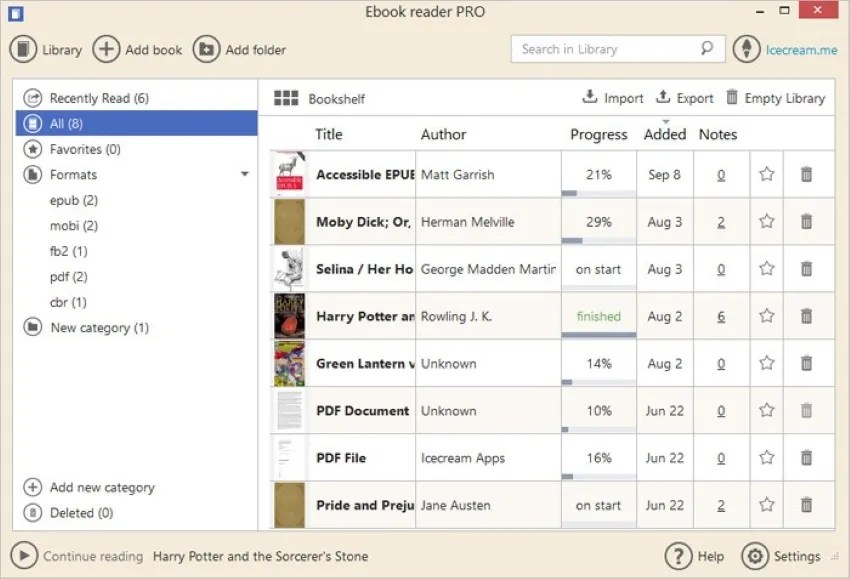
Task: Click in the Search in Library field
Action: pos(610,48)
